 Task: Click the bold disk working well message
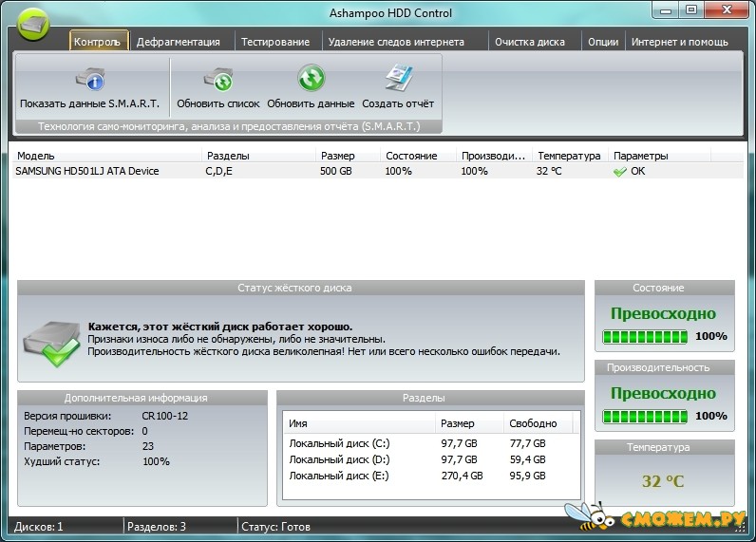point(219,327)
